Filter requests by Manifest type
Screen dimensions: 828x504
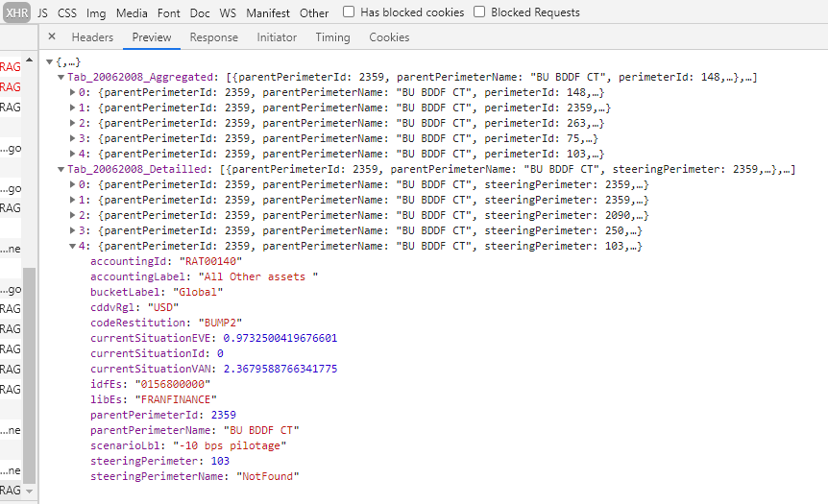pyautogui.click(x=268, y=12)
